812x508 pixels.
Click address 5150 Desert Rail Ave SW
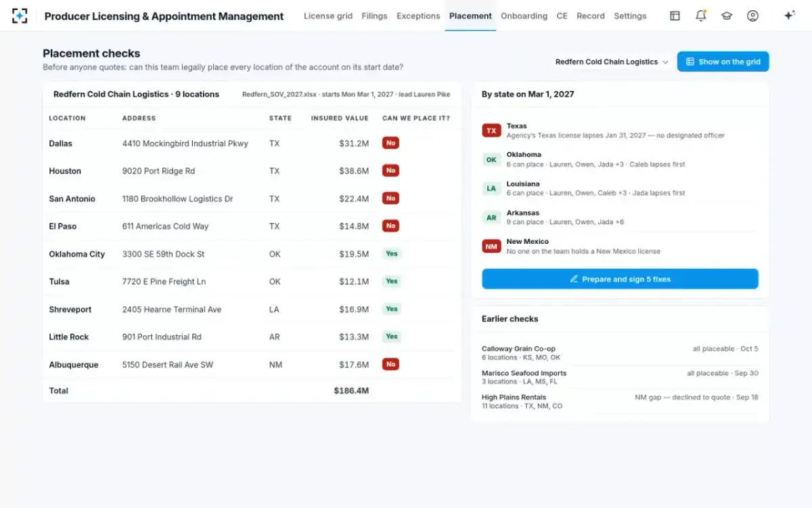point(168,365)
